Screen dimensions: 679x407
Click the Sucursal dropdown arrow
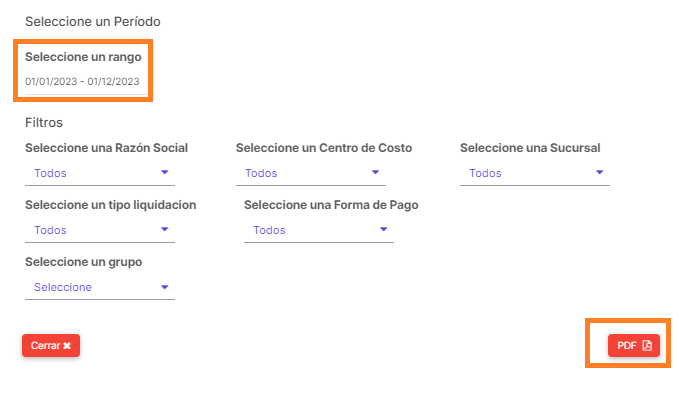(600, 172)
